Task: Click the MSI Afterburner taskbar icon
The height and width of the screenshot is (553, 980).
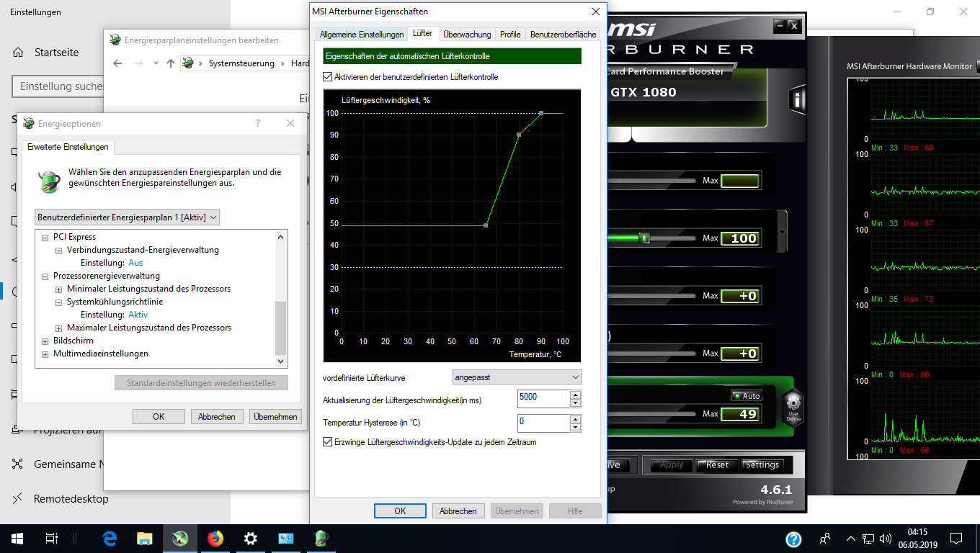Action: point(179,539)
